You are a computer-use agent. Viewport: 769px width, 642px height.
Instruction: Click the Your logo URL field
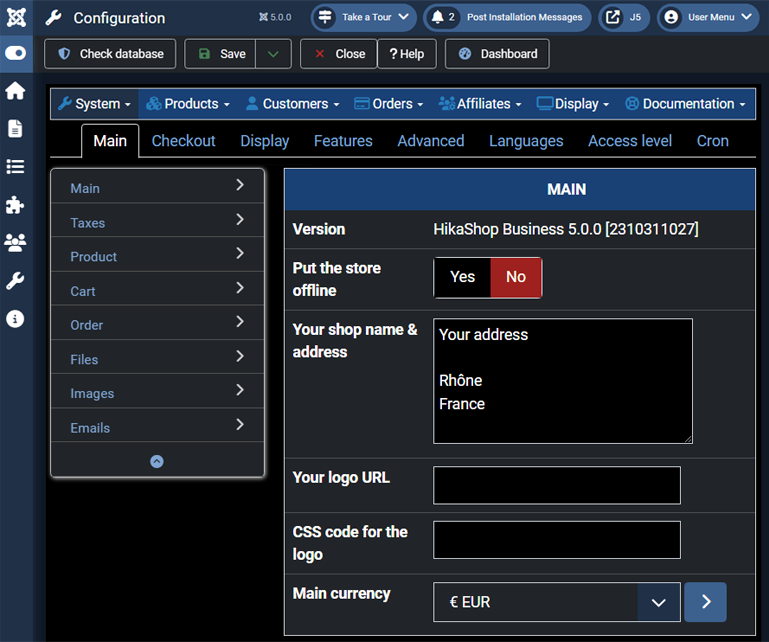pyautogui.click(x=557, y=485)
